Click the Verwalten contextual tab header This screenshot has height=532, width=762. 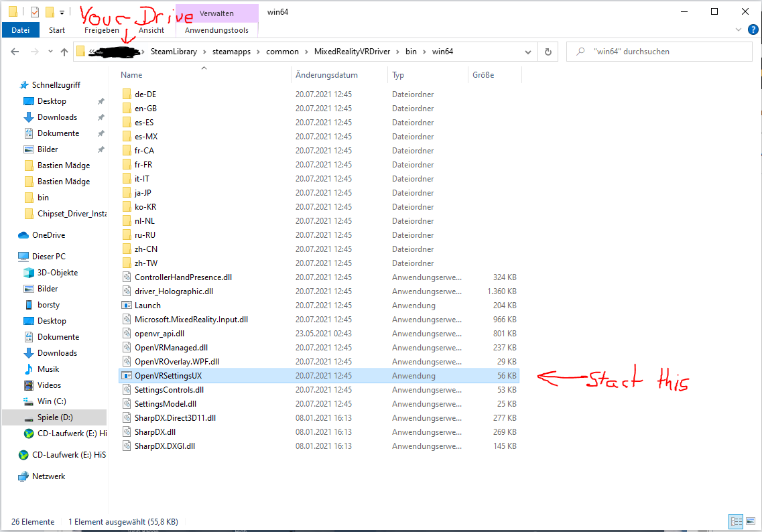[x=216, y=13]
